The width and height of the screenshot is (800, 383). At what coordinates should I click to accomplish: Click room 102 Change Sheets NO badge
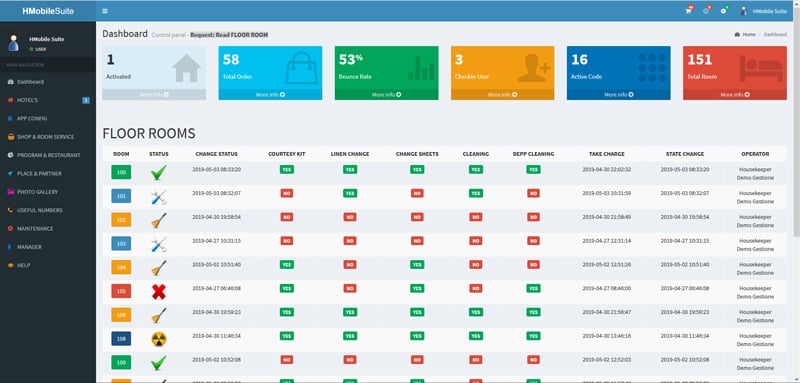417,217
